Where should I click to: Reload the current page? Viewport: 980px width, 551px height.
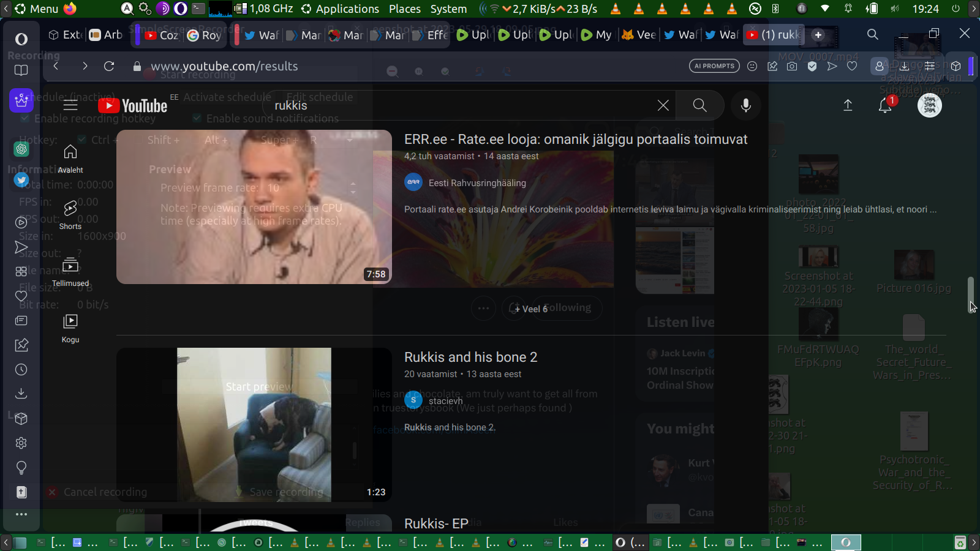(109, 66)
